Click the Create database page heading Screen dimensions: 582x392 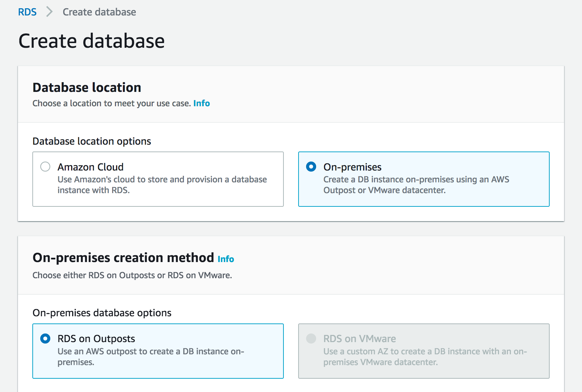tap(92, 41)
